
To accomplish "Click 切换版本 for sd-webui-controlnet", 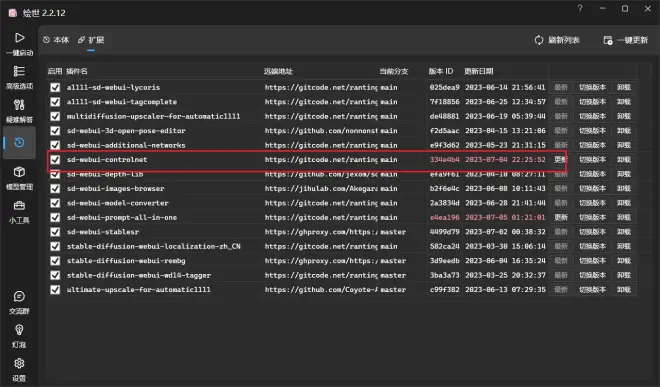I will [592, 160].
